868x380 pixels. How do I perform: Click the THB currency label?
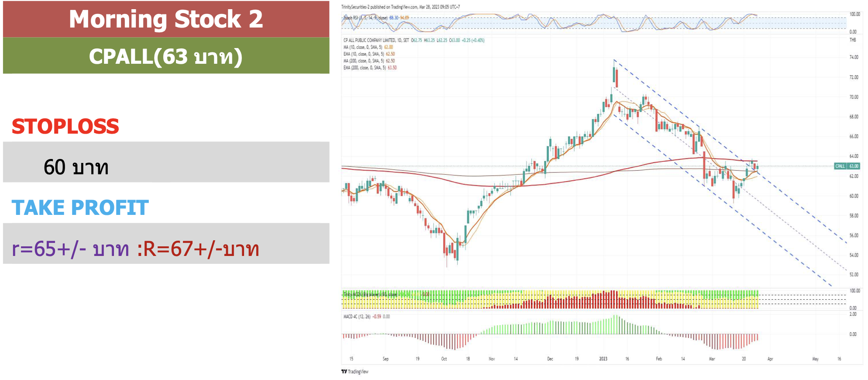point(853,40)
